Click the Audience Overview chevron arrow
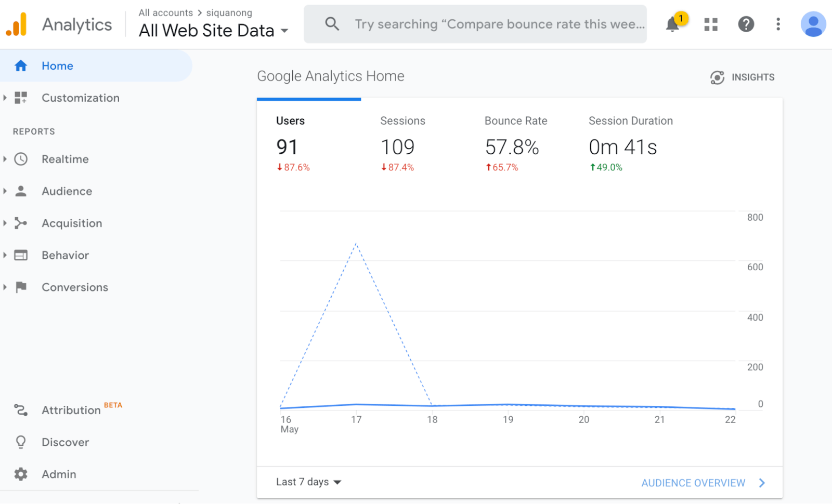Screen dimensions: 832x504 [x=762, y=483]
